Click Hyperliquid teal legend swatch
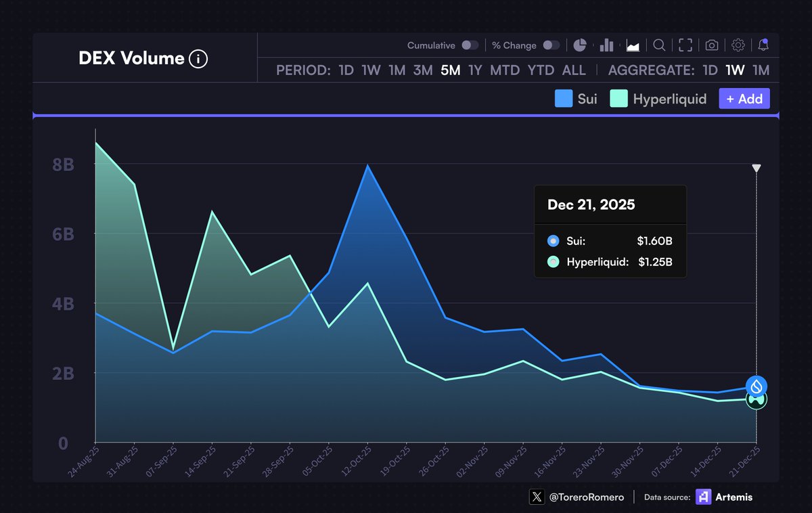This screenshot has width=812, height=513. pyautogui.click(x=618, y=99)
